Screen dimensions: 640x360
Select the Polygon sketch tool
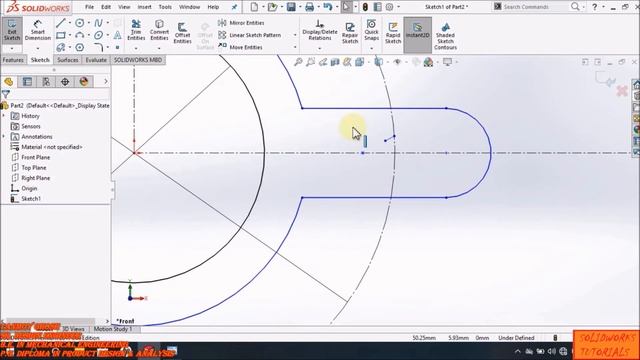tap(80, 47)
